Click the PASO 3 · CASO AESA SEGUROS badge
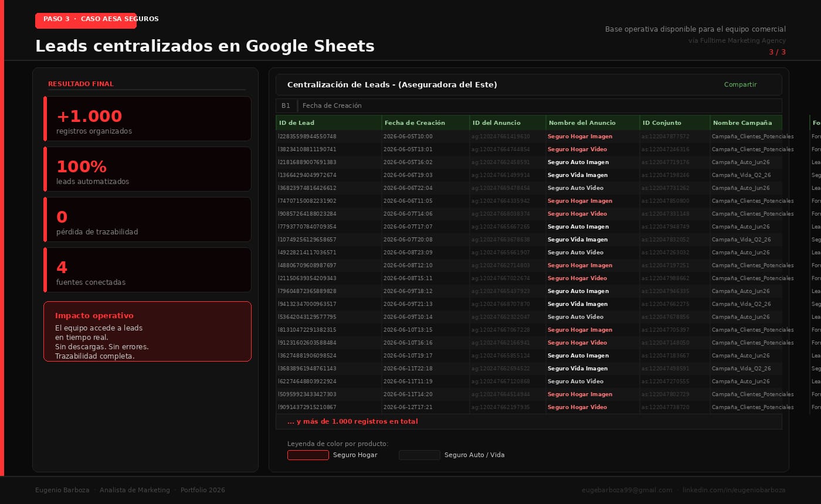This screenshot has width=821, height=504. [x=86, y=21]
